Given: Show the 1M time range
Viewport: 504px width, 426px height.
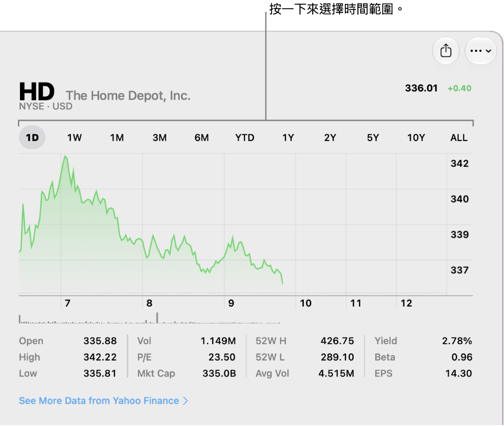Looking at the screenshot, I should point(117,138).
